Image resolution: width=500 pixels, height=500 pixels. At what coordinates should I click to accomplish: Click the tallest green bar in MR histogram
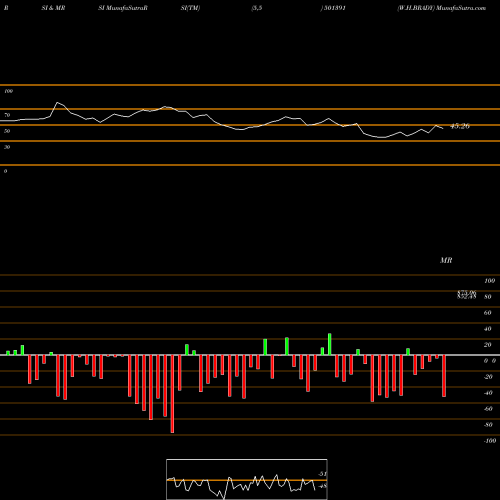tap(330, 344)
